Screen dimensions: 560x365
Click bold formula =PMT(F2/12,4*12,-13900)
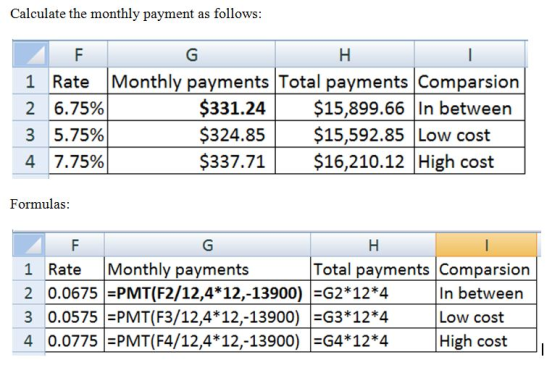[207, 293]
